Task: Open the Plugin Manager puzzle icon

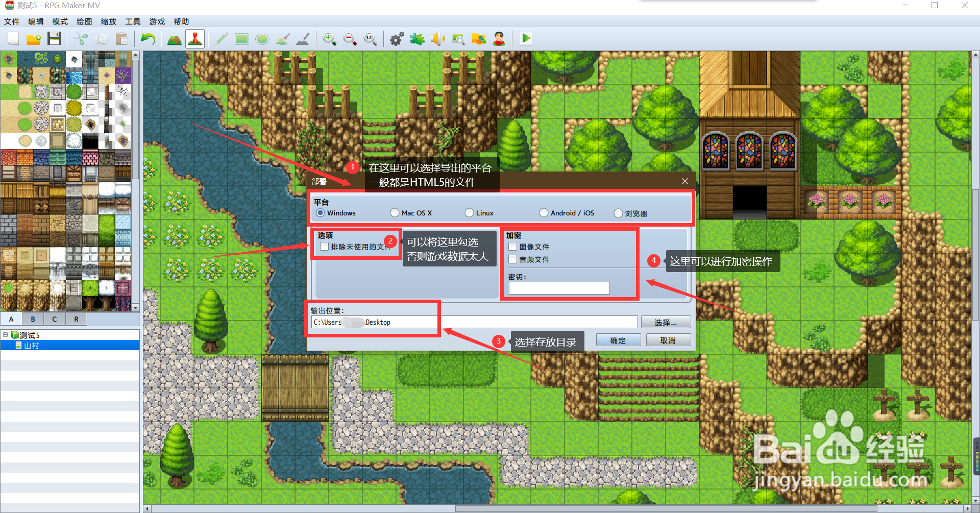Action: point(418,39)
